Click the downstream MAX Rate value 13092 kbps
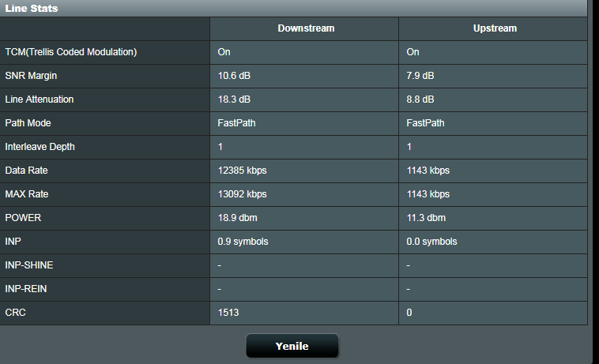Viewport: 599px width, 364px height. [242, 194]
